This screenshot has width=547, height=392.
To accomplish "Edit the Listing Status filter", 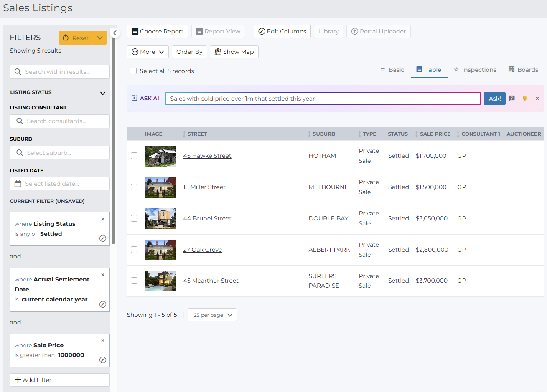I will pyautogui.click(x=103, y=238).
